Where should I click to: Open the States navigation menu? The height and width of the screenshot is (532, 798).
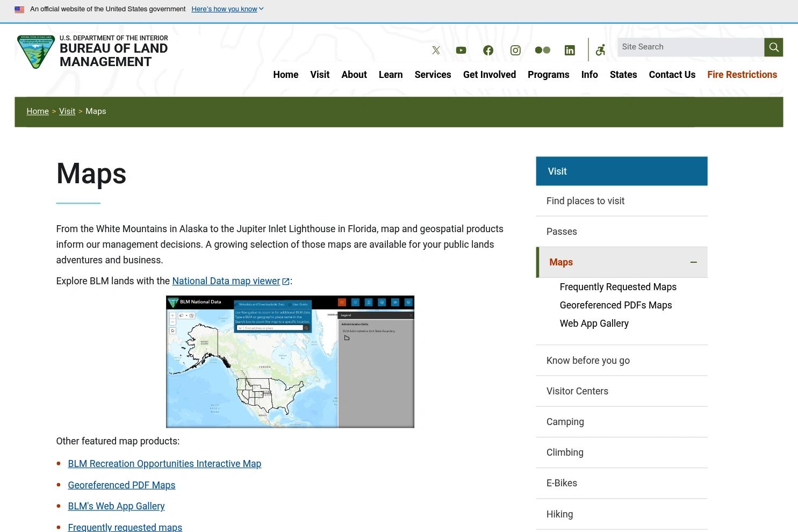[623, 75]
